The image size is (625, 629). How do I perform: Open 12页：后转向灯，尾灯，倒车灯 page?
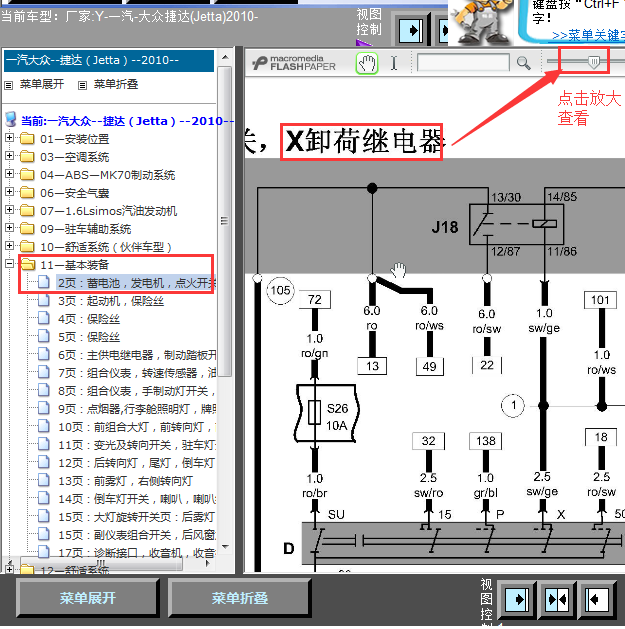pyautogui.click(x=136, y=463)
